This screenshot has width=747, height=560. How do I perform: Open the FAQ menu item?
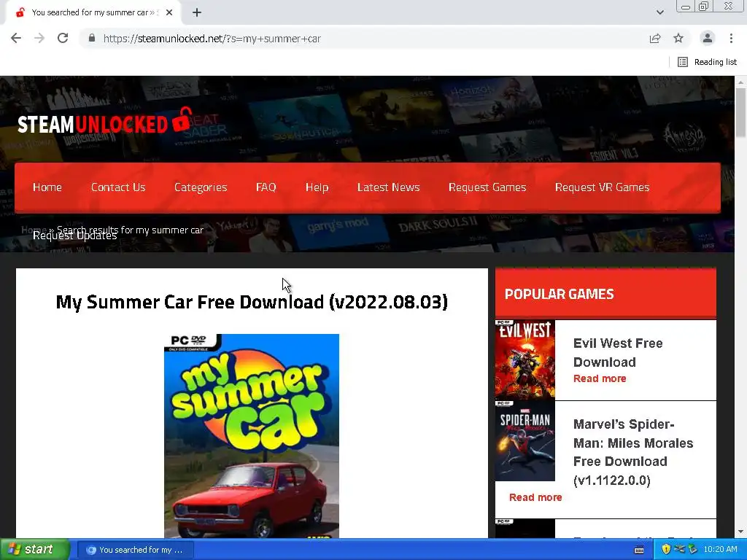tap(266, 187)
